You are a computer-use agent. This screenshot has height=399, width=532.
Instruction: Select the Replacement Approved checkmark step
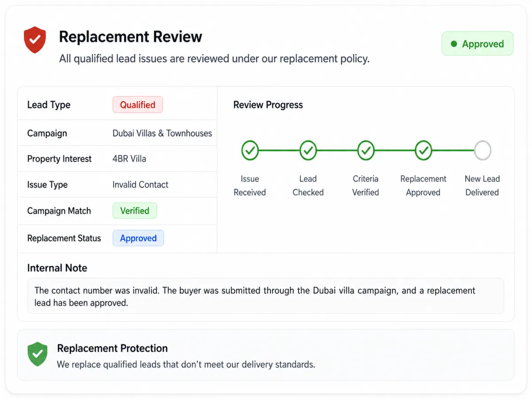point(423,151)
